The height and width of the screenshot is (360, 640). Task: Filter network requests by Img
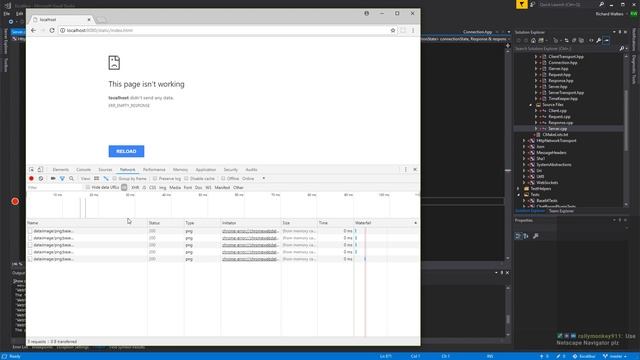(162, 188)
